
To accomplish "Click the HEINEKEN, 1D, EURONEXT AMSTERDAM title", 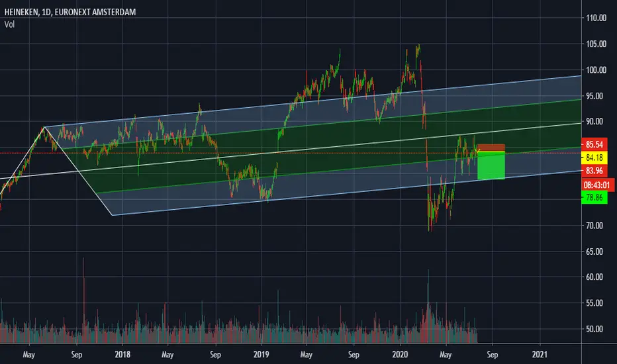I will pos(70,12).
